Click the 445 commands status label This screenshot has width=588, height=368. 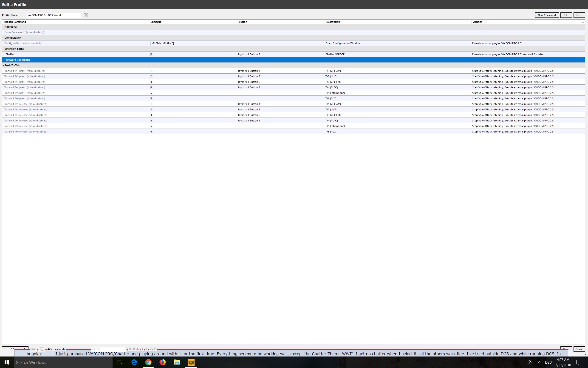tap(56, 349)
